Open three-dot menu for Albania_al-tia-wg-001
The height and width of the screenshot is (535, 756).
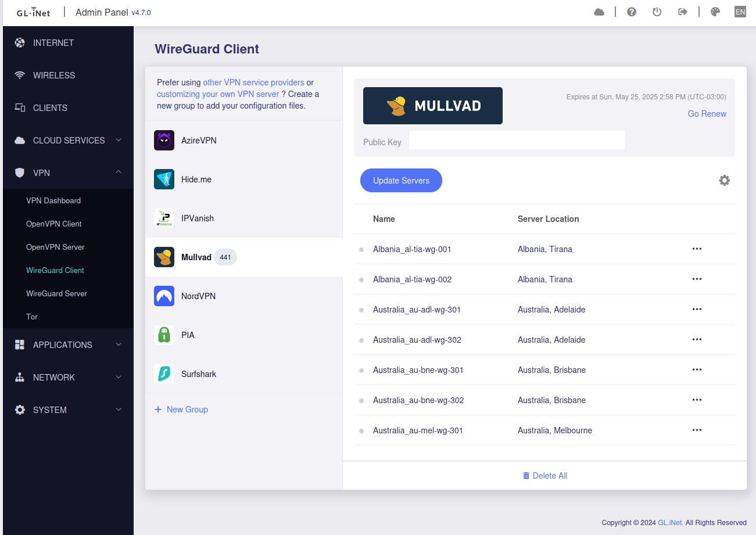697,249
